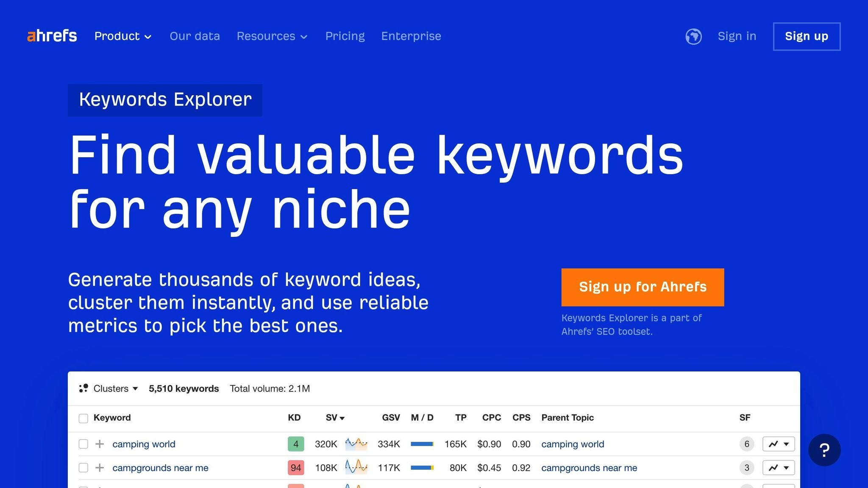Click the Keywords Explorer label badge

coord(165,100)
